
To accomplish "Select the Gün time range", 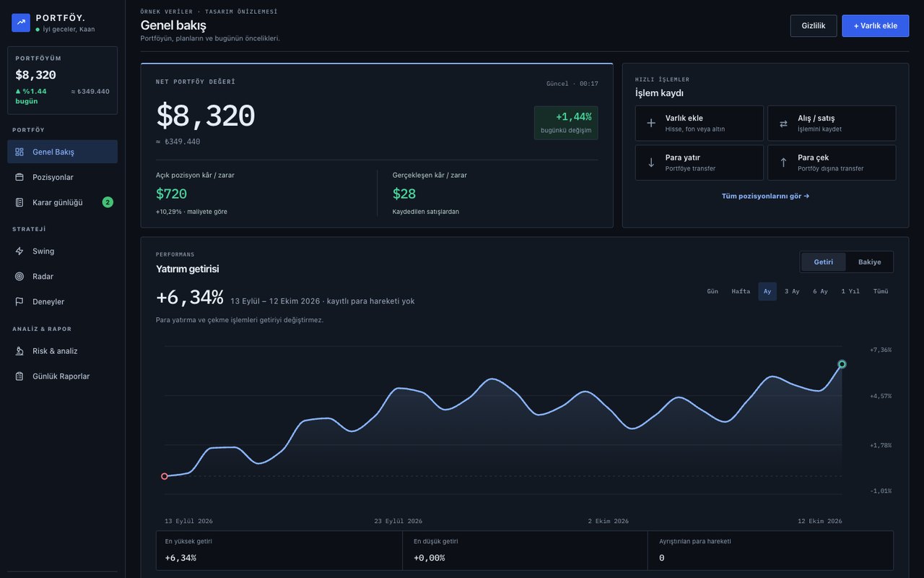I will point(712,291).
